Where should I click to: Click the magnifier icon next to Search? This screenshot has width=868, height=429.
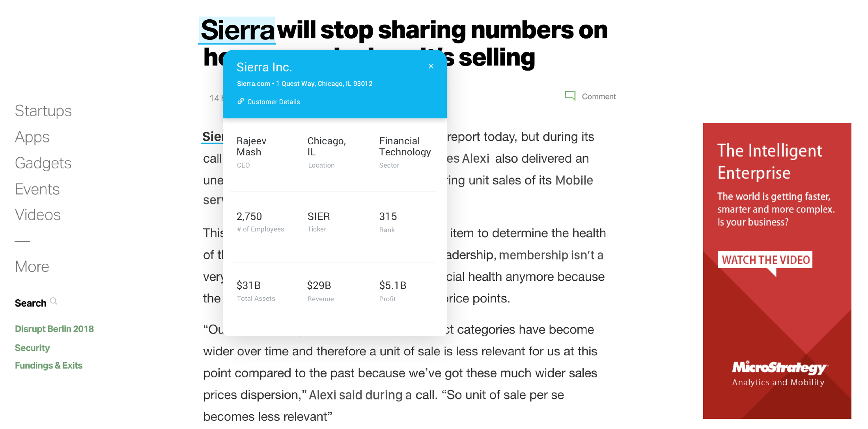[x=54, y=301]
